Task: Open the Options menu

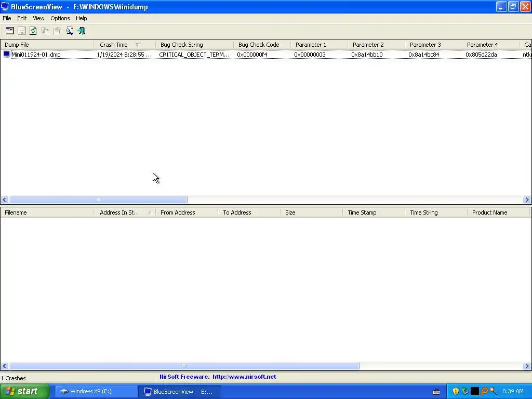Action: pyautogui.click(x=60, y=18)
